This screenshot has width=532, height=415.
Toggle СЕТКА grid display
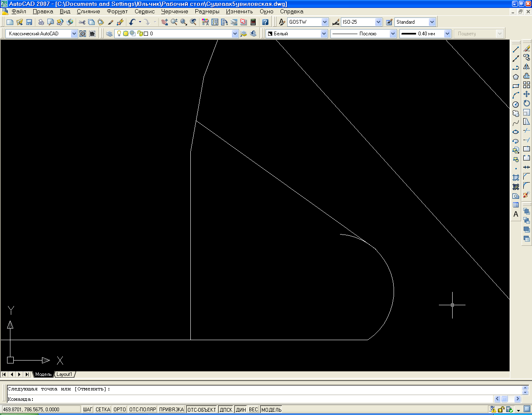pos(103,410)
